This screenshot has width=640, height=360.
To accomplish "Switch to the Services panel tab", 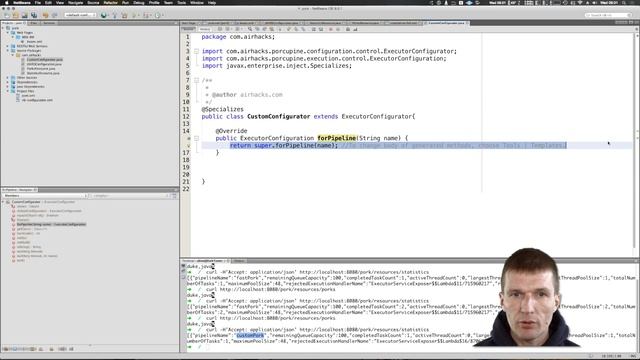I will pyautogui.click(x=49, y=23).
